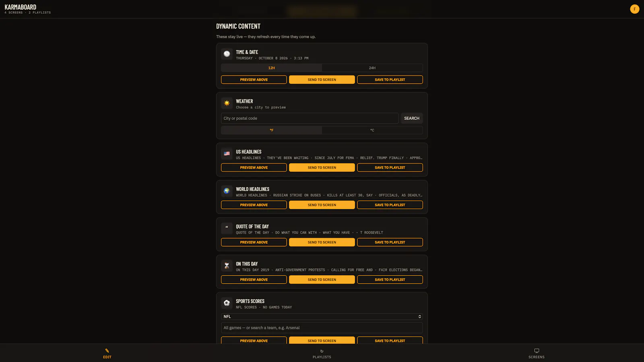The height and width of the screenshot is (362, 644).
Task: Open the NFL league dropdown
Action: [x=322, y=317]
